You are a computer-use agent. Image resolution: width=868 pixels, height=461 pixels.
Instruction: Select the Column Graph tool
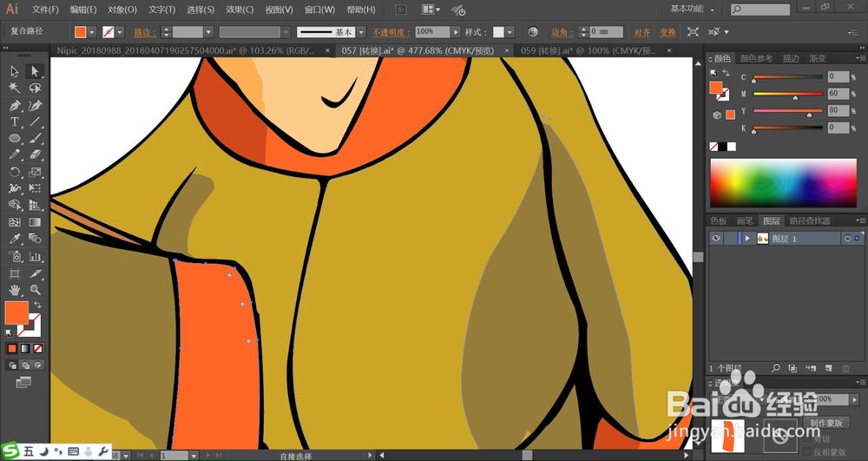point(35,256)
